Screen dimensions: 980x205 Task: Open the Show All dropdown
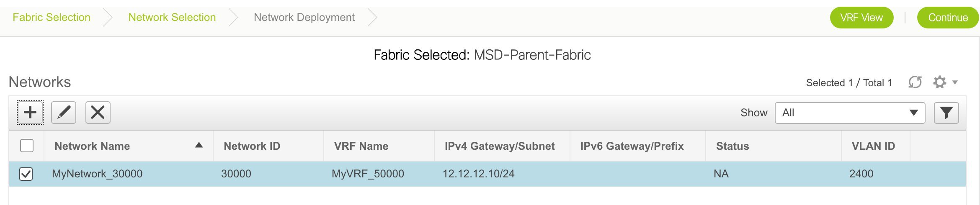click(850, 113)
